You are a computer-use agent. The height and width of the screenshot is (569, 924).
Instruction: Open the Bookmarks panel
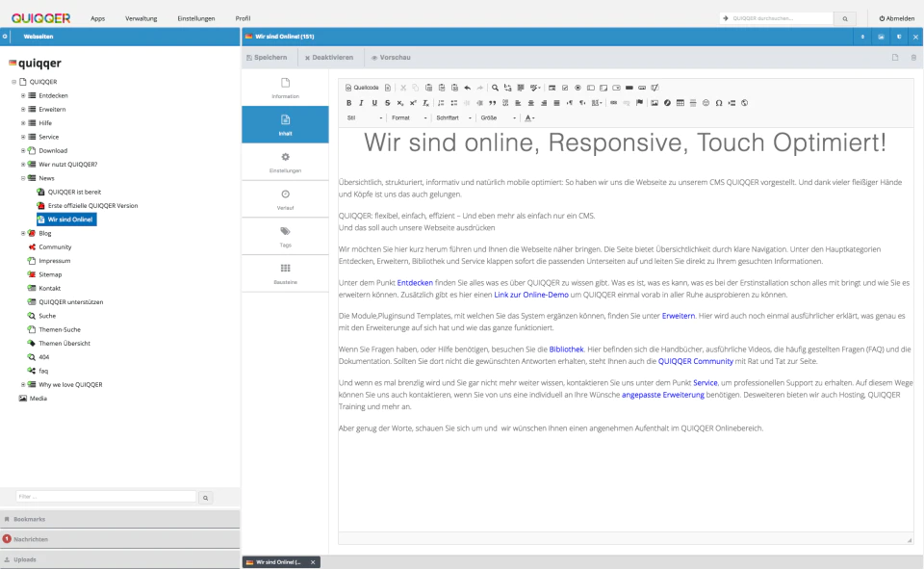[x=119, y=519]
